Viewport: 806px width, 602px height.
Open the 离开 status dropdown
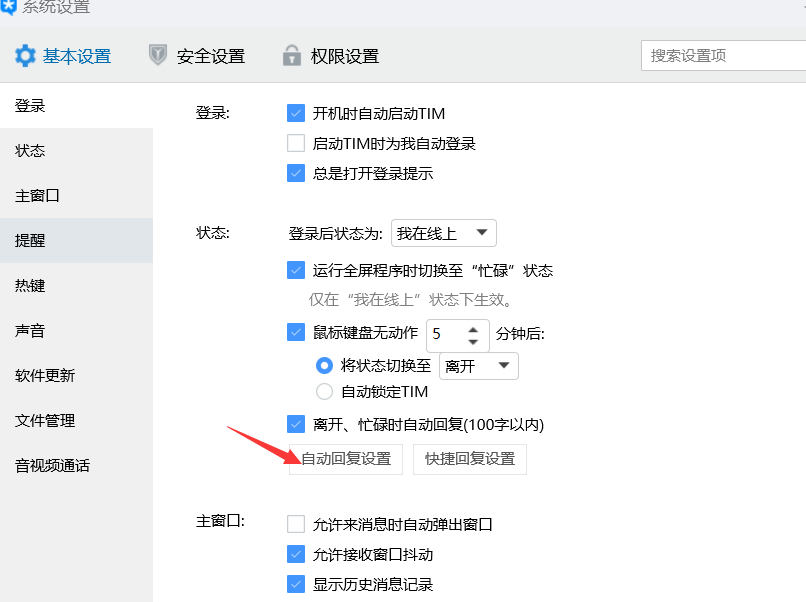tap(479, 366)
